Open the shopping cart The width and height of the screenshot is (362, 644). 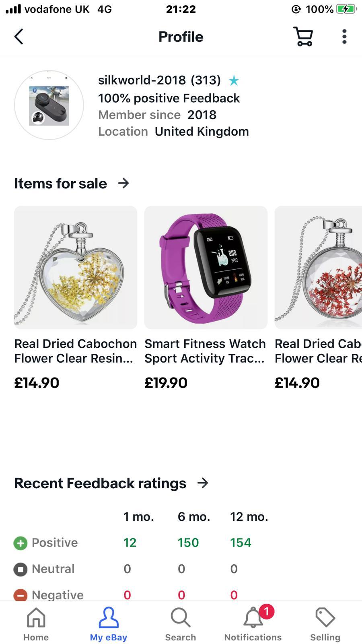coord(303,37)
